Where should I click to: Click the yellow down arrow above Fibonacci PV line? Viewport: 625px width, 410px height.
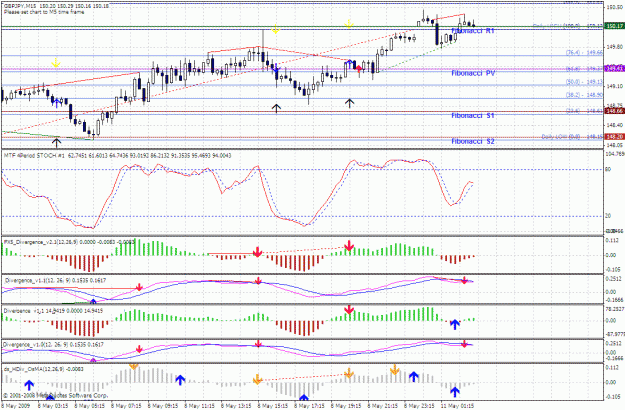(56, 63)
